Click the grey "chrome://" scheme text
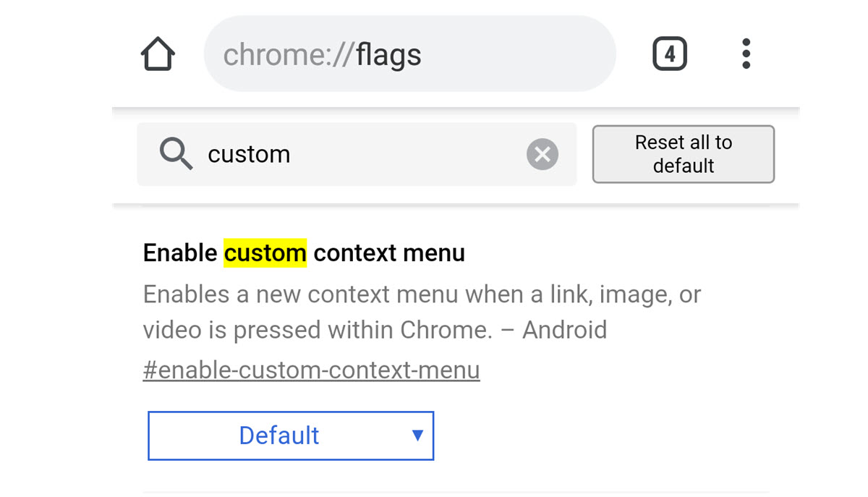This screenshot has height=497, width=868. pyautogui.click(x=289, y=55)
